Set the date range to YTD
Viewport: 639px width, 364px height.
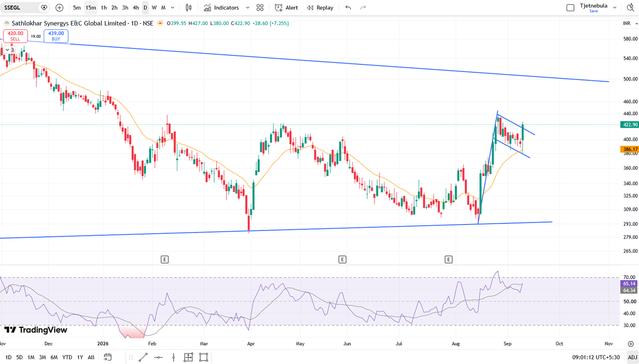click(67, 357)
